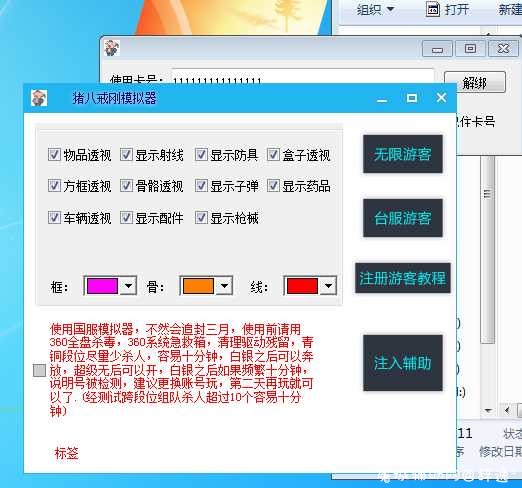The width and height of the screenshot is (522, 488).
Task: Click the 台服游客 button
Action: pos(403,218)
